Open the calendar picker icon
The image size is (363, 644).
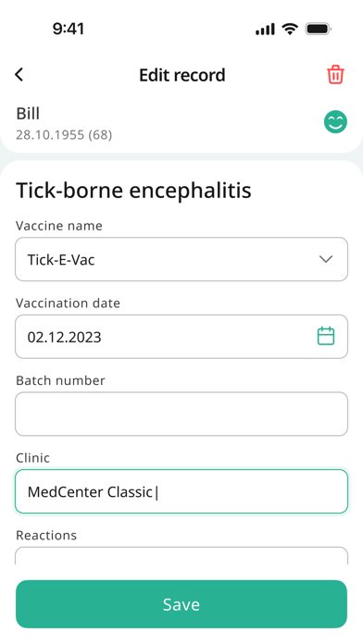(x=326, y=336)
